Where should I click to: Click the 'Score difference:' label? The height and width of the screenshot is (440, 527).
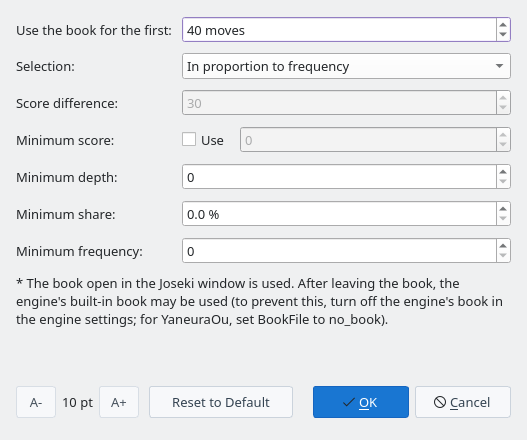click(x=67, y=104)
